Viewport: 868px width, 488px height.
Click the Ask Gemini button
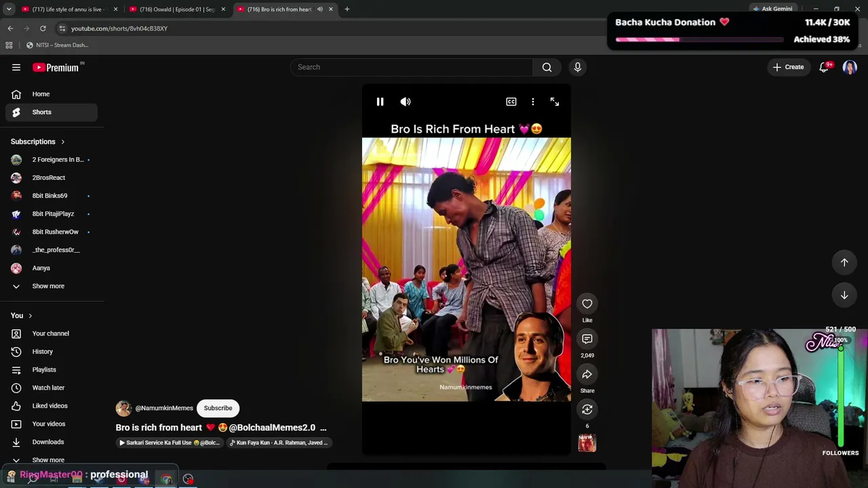click(772, 9)
